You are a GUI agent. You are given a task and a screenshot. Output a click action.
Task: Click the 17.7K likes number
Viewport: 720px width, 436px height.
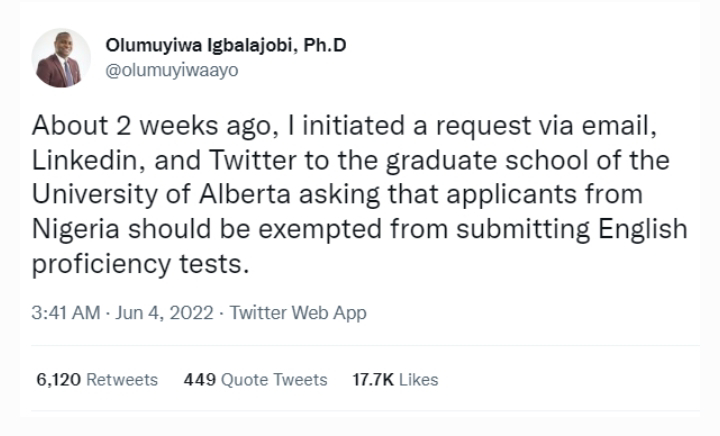(x=375, y=380)
